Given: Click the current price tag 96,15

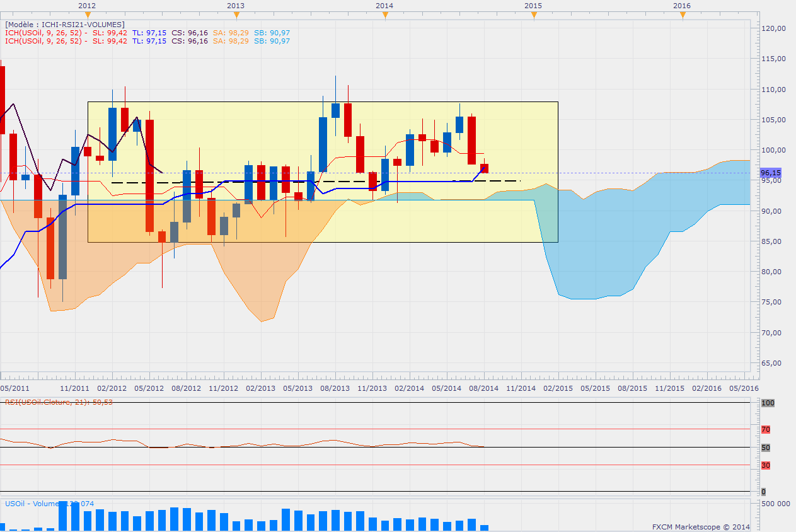Looking at the screenshot, I should point(770,173).
